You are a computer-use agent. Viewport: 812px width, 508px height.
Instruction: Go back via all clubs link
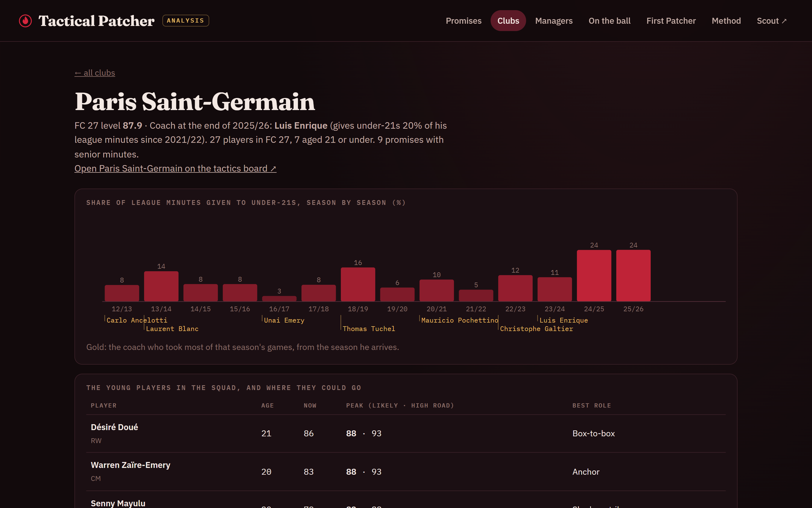pyautogui.click(x=95, y=73)
